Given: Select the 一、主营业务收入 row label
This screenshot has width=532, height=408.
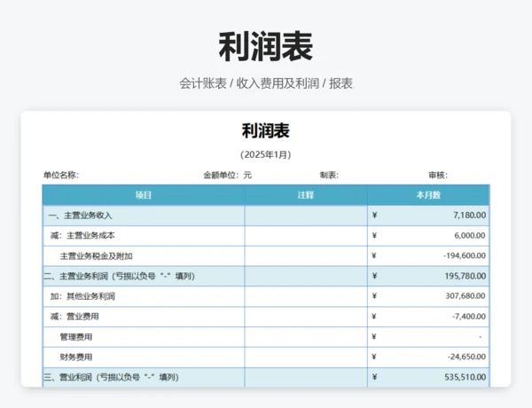Looking at the screenshot, I should click(80, 216).
